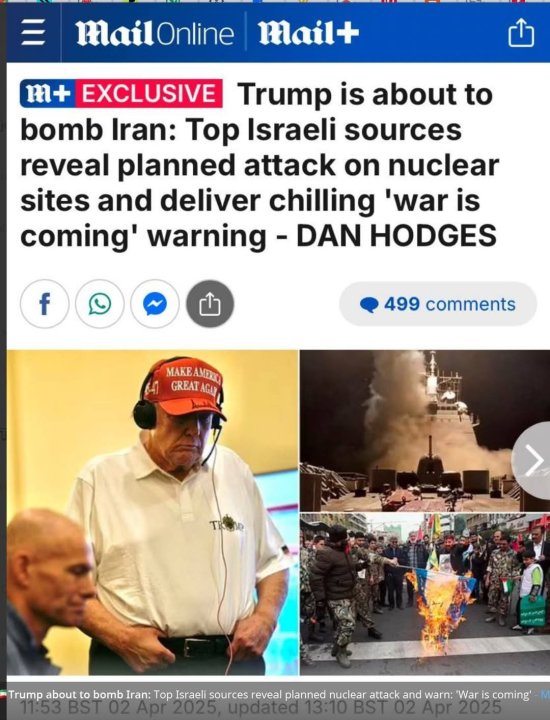This screenshot has width=550, height=720.
Task: Share article via WhatsApp
Action: click(x=100, y=304)
